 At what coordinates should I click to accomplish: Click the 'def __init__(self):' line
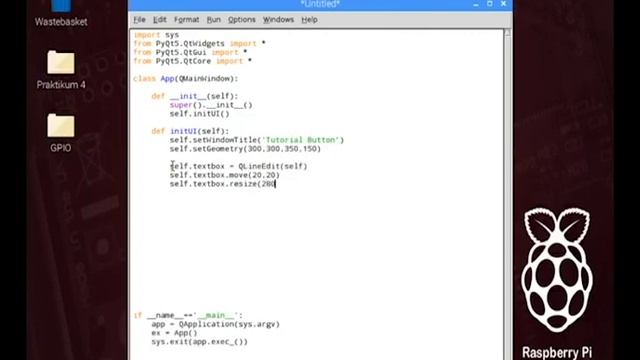pos(195,96)
